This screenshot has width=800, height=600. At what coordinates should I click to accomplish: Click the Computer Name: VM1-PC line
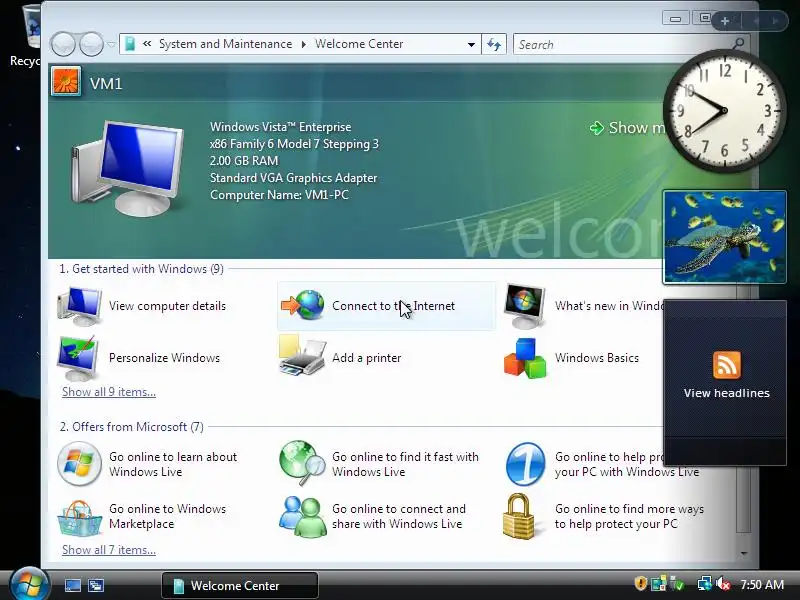click(x=279, y=195)
